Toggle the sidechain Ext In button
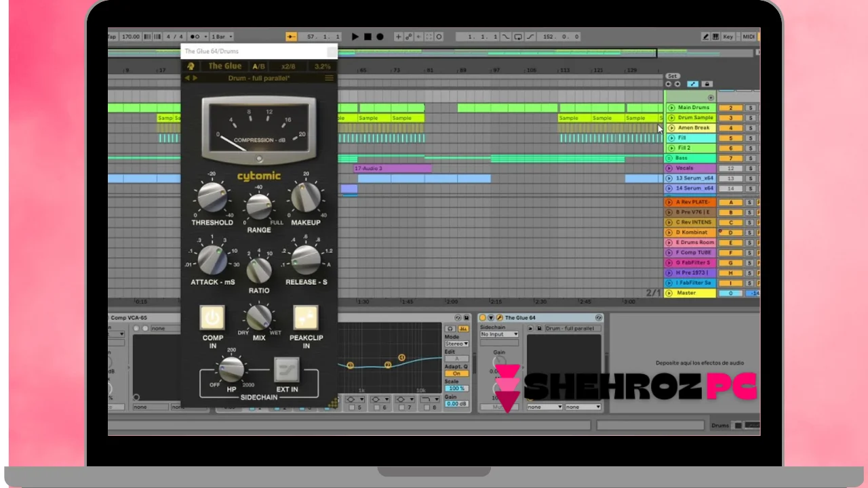 (x=286, y=370)
